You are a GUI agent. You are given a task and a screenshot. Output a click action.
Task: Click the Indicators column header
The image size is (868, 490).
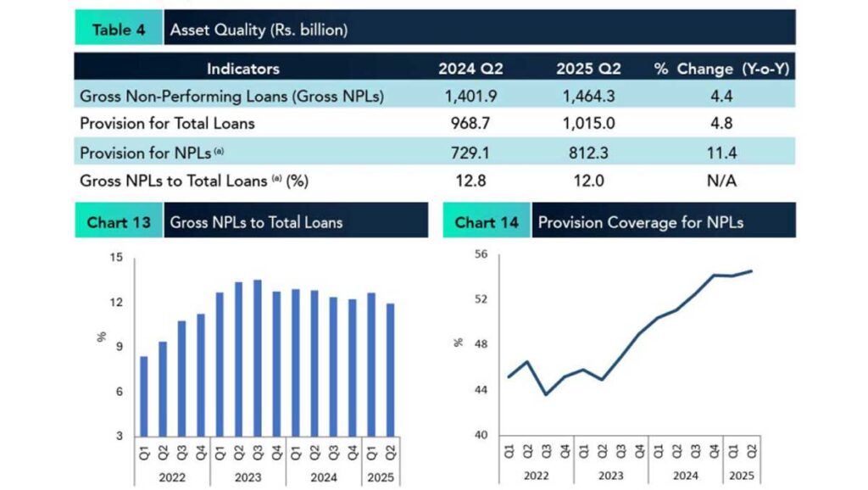(242, 69)
